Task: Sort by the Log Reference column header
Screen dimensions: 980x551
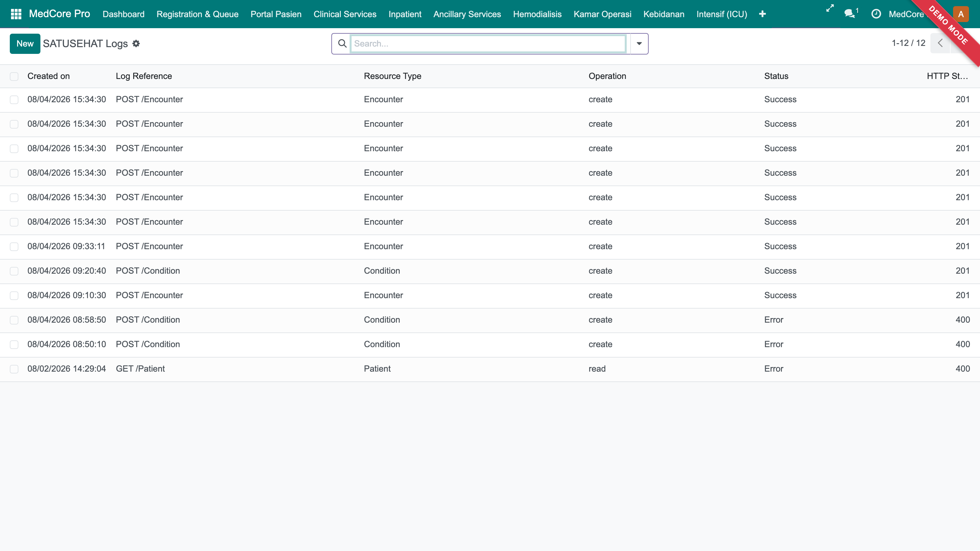Action: [144, 76]
